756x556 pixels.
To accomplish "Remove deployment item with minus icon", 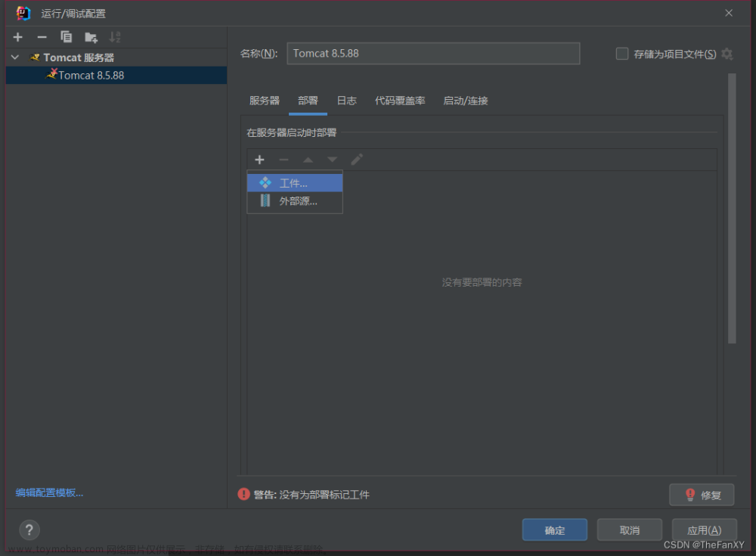I will pyautogui.click(x=283, y=160).
